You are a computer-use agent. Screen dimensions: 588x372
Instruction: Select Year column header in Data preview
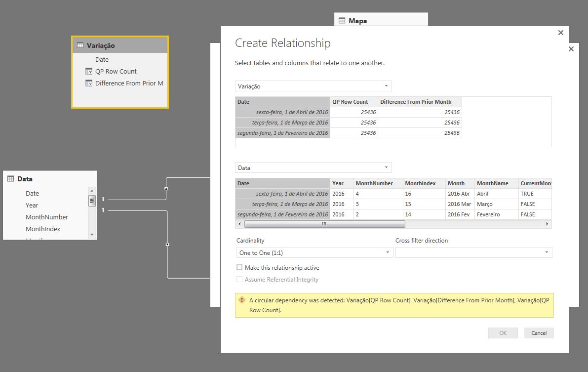(342, 183)
